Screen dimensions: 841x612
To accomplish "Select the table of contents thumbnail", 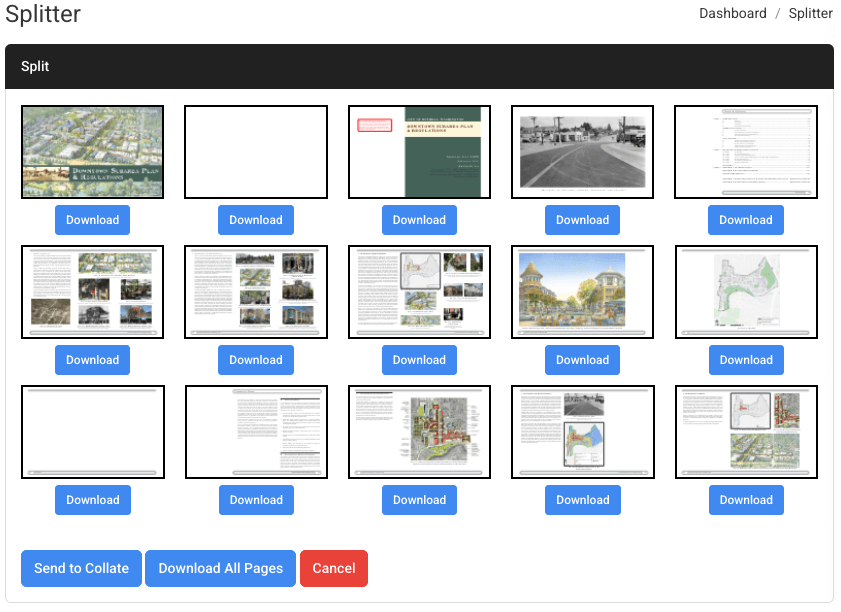I will click(x=746, y=152).
